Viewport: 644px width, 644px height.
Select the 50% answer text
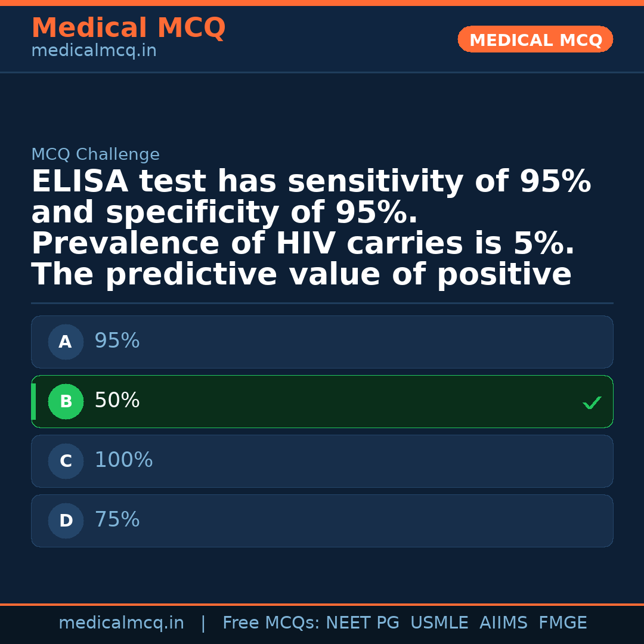[117, 401]
